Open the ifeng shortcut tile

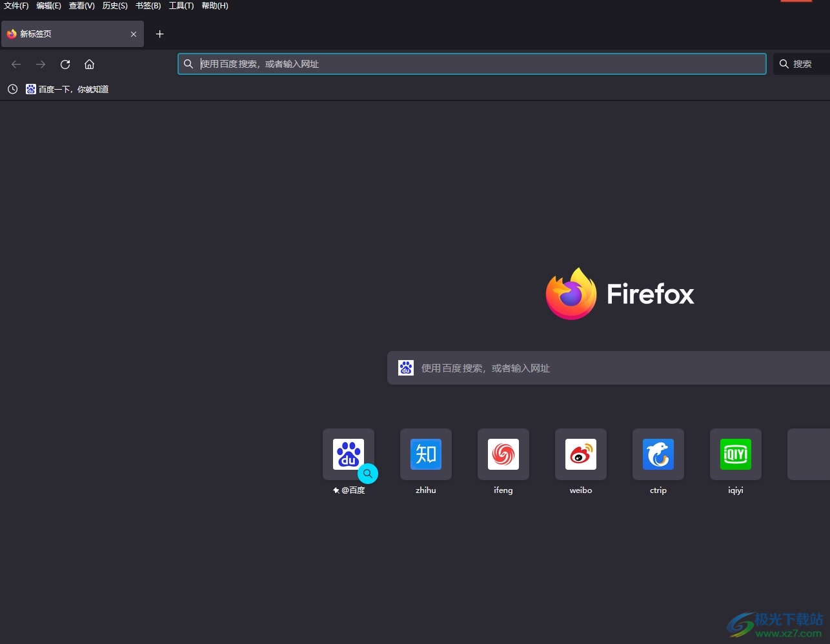[x=503, y=454]
